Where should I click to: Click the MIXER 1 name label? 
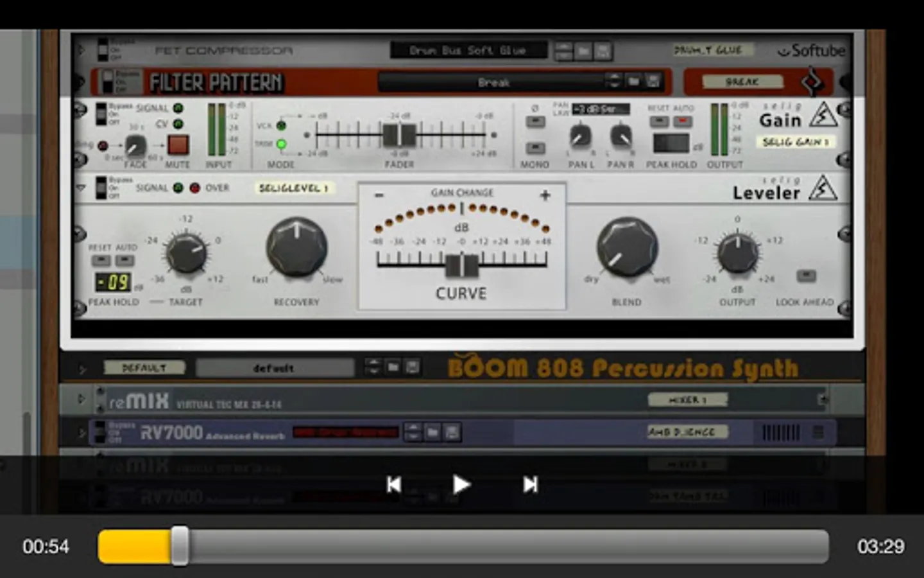point(687,400)
